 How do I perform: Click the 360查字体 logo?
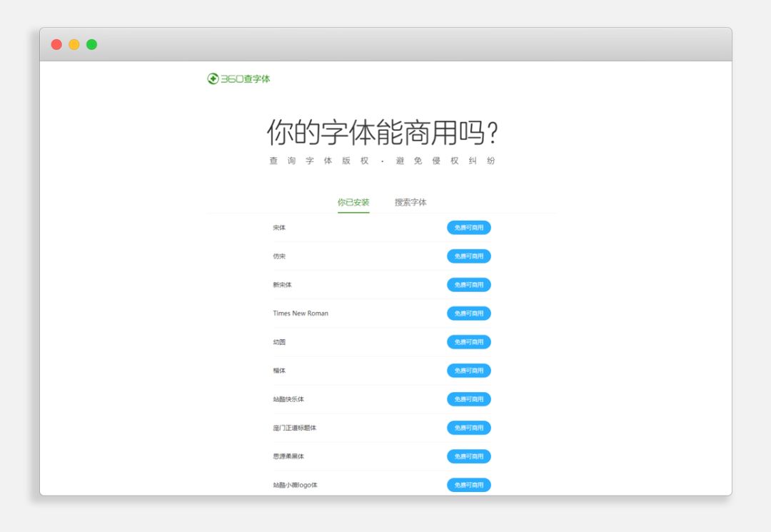(240, 79)
